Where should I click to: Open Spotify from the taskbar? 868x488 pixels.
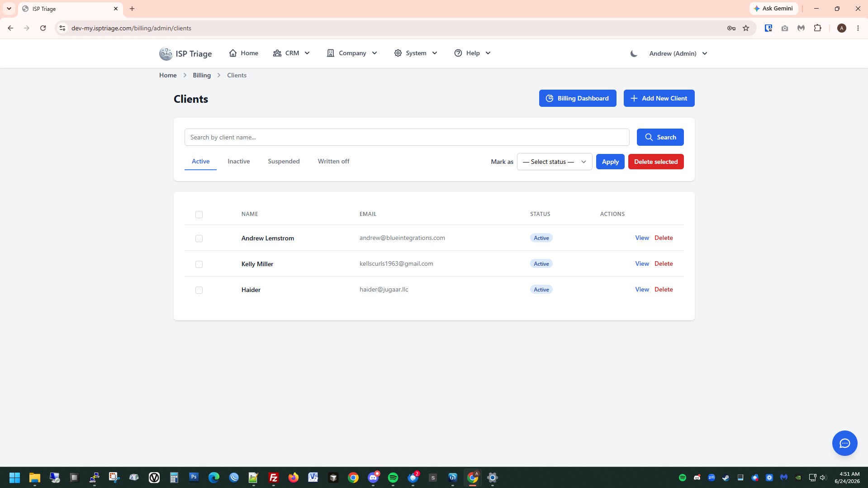click(393, 478)
